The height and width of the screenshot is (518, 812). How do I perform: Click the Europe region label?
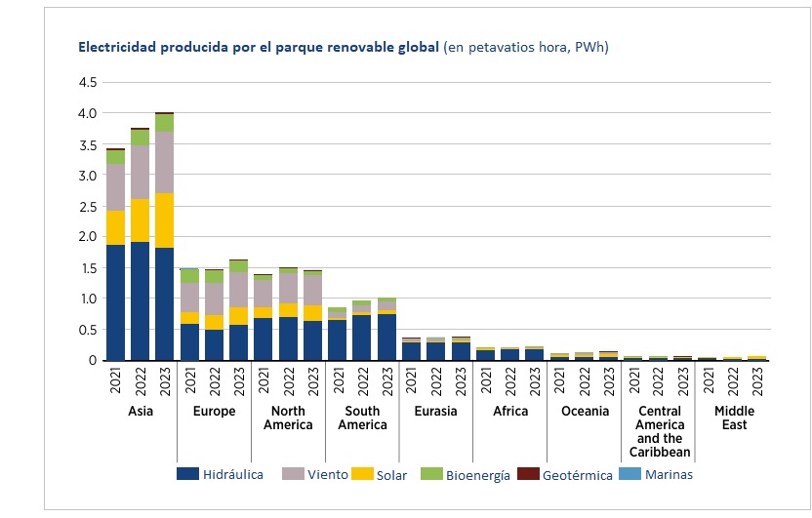click(214, 411)
